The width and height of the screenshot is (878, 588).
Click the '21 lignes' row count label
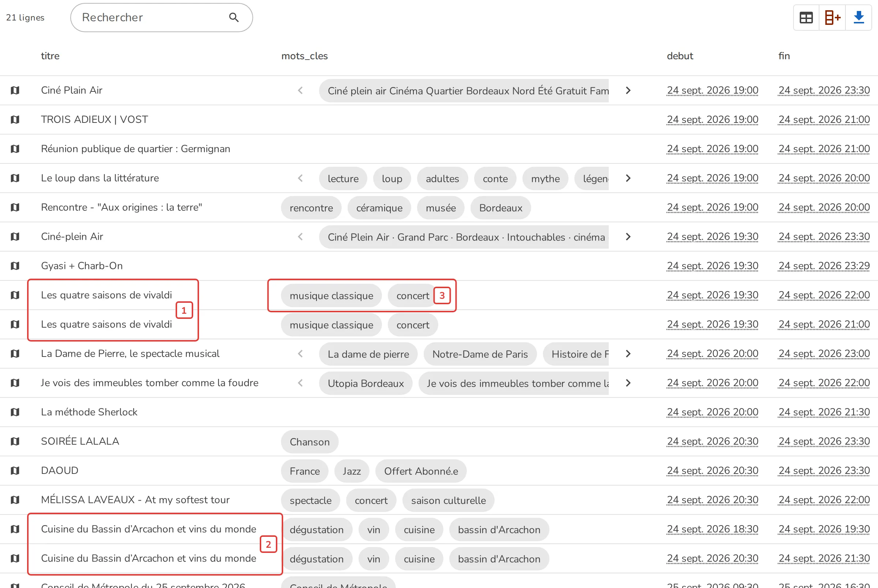tap(25, 18)
